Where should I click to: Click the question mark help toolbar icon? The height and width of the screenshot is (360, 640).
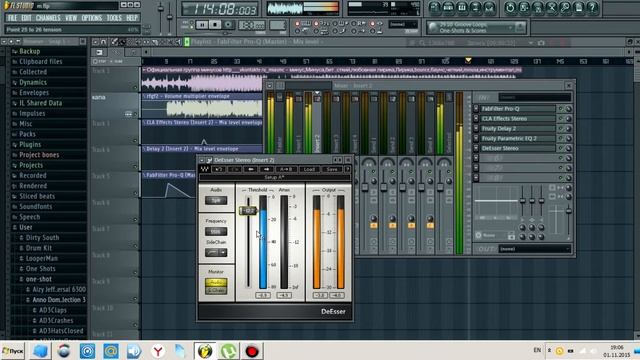[x=592, y=7]
